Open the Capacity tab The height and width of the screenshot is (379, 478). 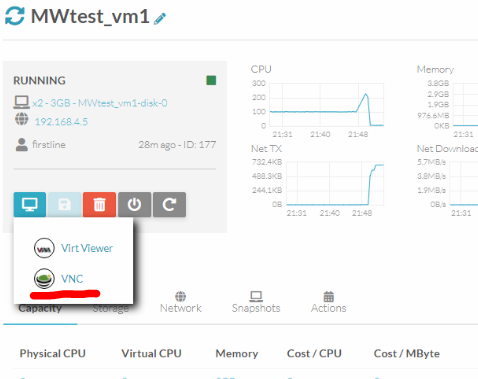(x=40, y=309)
